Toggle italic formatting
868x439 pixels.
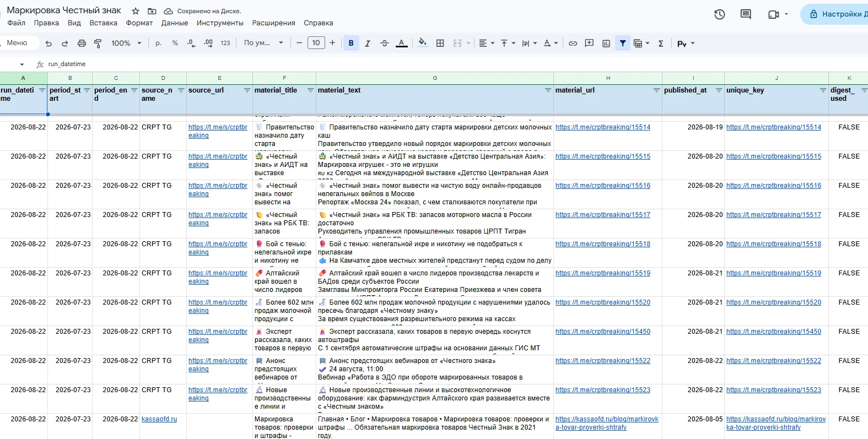[368, 43]
